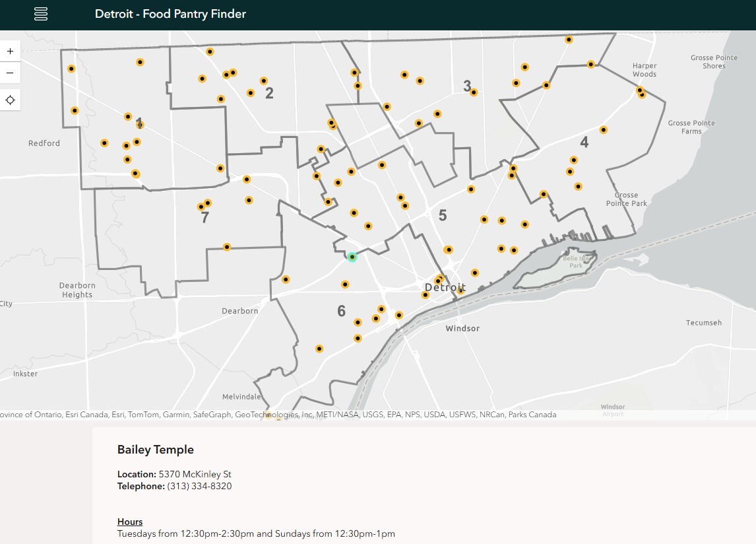The height and width of the screenshot is (544, 756).
Task: Open the hamburger menu
Action: (41, 14)
